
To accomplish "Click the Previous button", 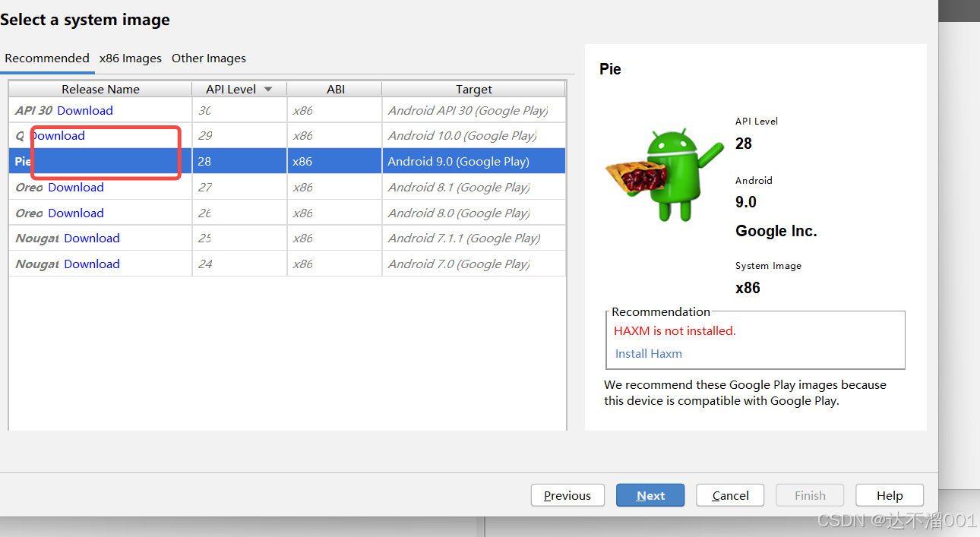I will [567, 495].
